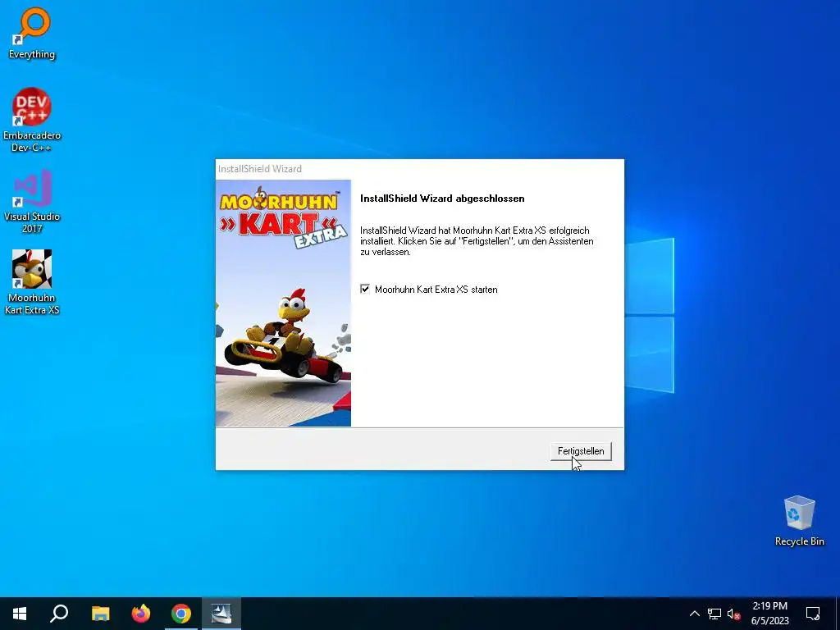This screenshot has width=840, height=630.
Task: Click the Fertigstellen button
Action: pyautogui.click(x=581, y=451)
